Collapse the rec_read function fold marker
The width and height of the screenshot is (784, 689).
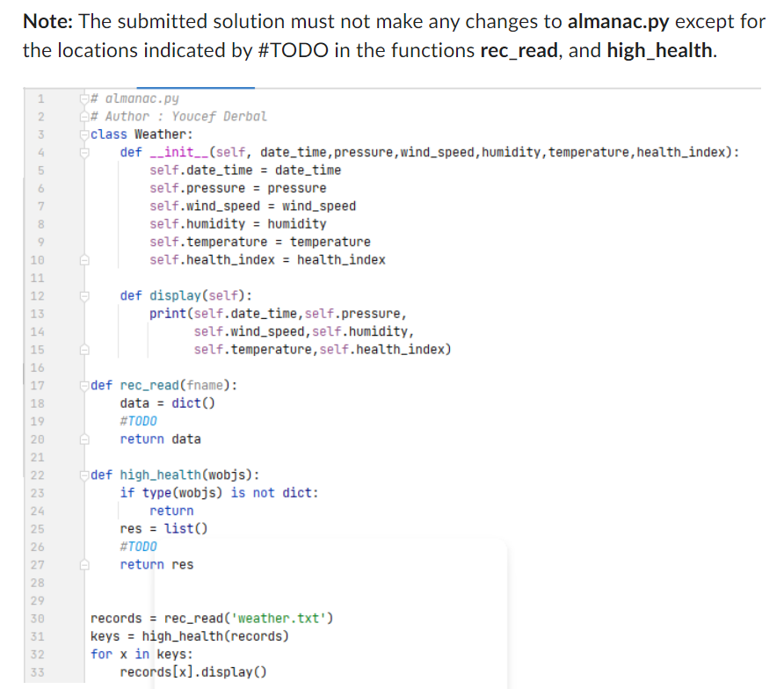tap(84, 386)
